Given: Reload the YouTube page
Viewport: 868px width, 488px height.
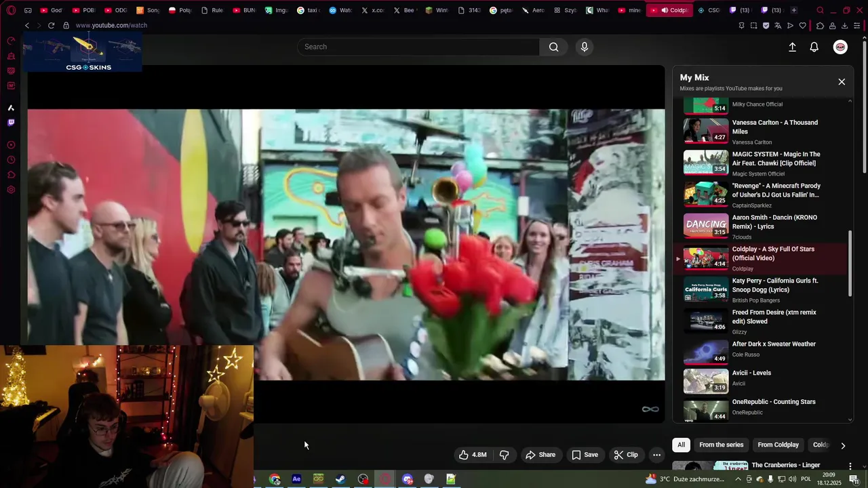Looking at the screenshot, I should (x=51, y=25).
